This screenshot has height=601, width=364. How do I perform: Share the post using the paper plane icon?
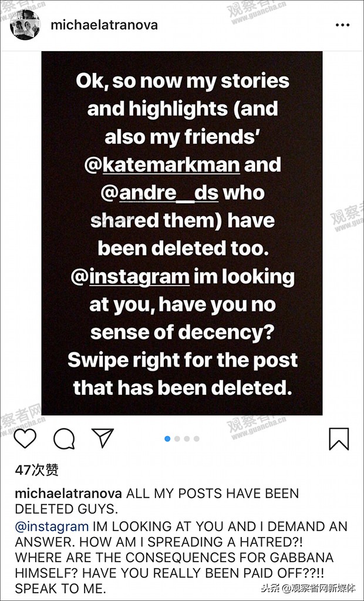pyautogui.click(x=103, y=438)
